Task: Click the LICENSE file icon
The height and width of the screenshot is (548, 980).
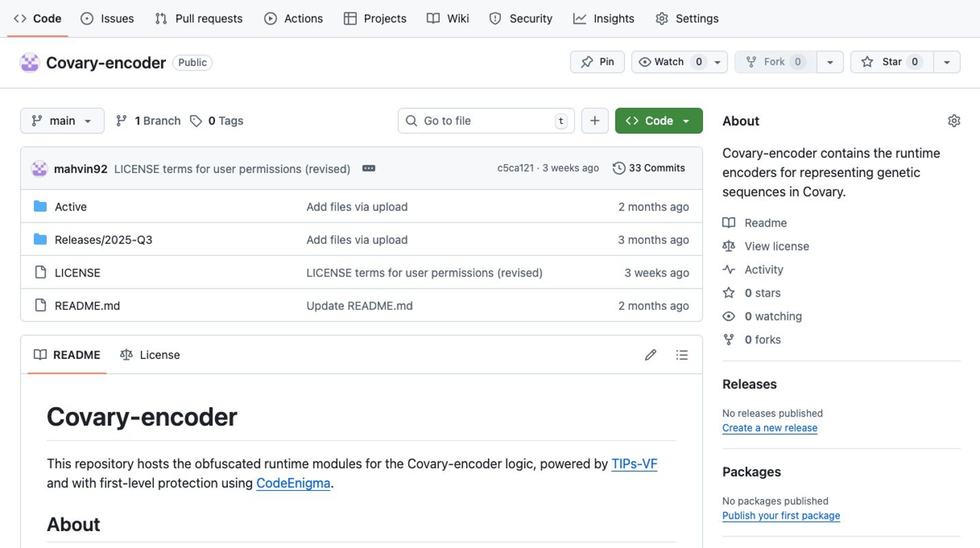Action: [x=40, y=272]
